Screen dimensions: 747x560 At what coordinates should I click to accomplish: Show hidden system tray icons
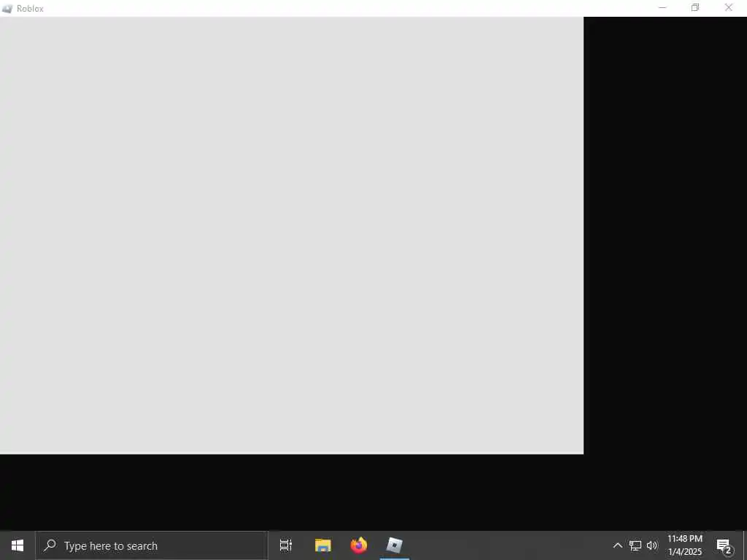pos(617,545)
